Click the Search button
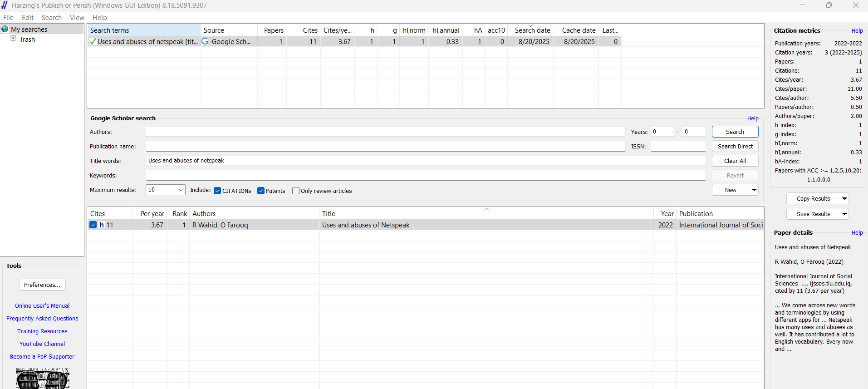Screen dimensions: 868x389 735,132
